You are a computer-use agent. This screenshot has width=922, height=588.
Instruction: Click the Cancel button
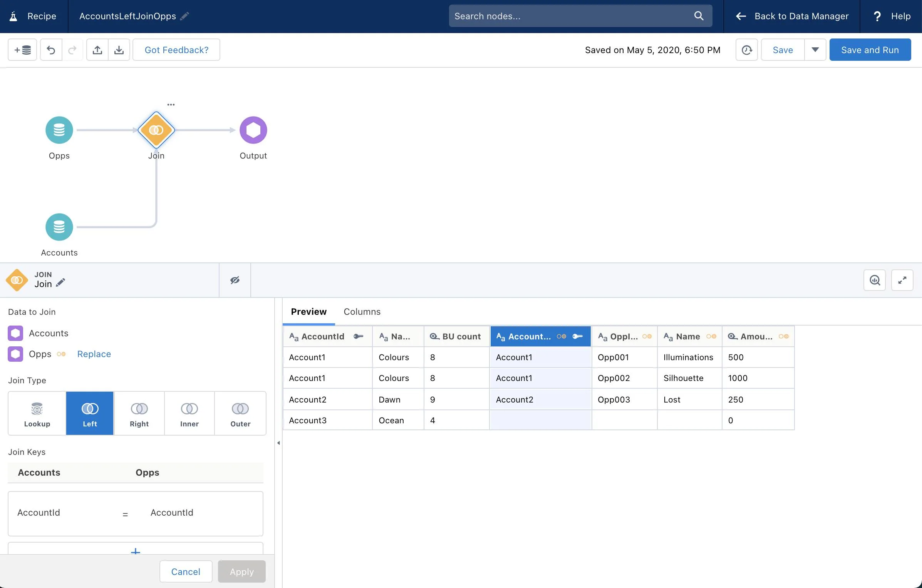[186, 572]
